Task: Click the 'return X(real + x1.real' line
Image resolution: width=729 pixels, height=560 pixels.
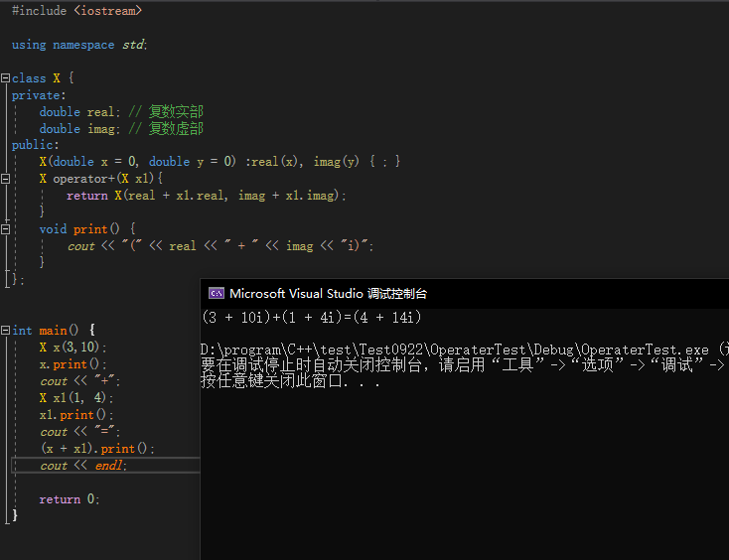Action: 206,196
